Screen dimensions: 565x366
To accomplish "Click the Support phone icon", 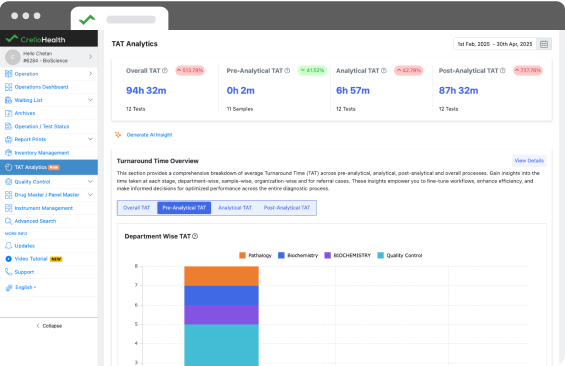I will pyautogui.click(x=8, y=272).
